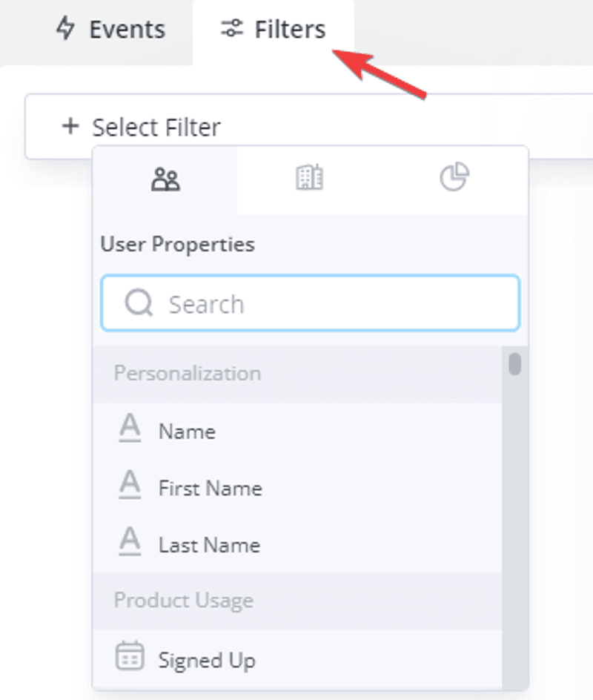The image size is (593, 700).
Task: Select the Name property
Action: [186, 430]
